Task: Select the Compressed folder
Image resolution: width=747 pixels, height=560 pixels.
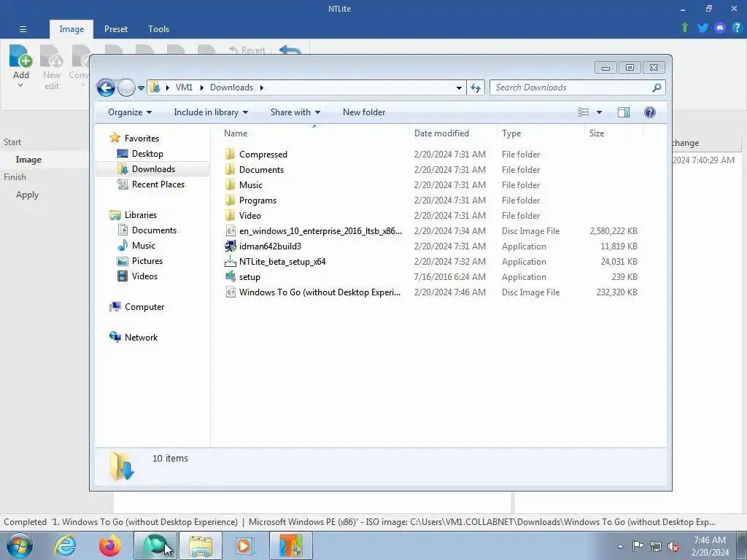Action: (263, 155)
